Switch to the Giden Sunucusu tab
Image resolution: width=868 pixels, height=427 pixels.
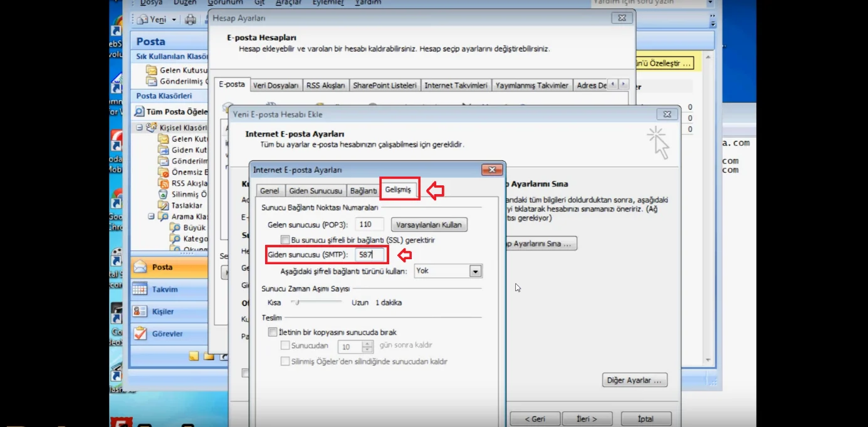[x=315, y=190]
